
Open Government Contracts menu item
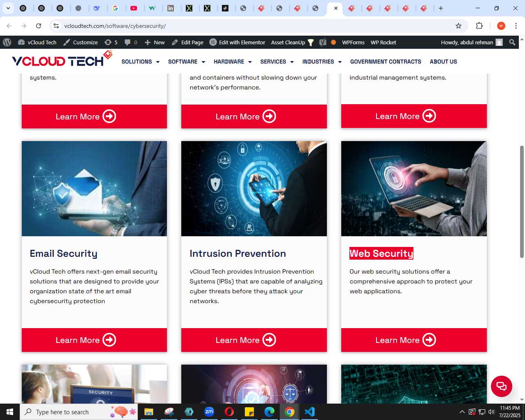click(386, 62)
